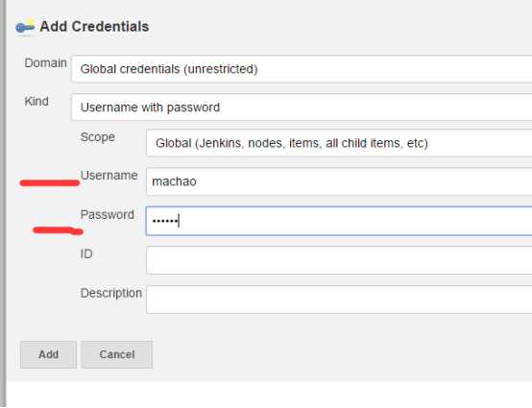Focus the Username field containing machao
The height and width of the screenshot is (408, 532).
[x=339, y=181]
